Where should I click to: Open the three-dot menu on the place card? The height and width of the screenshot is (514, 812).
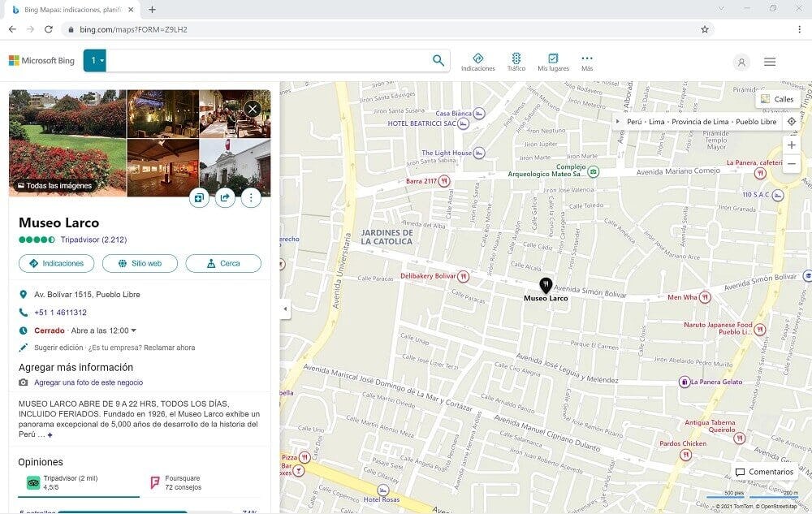251,197
